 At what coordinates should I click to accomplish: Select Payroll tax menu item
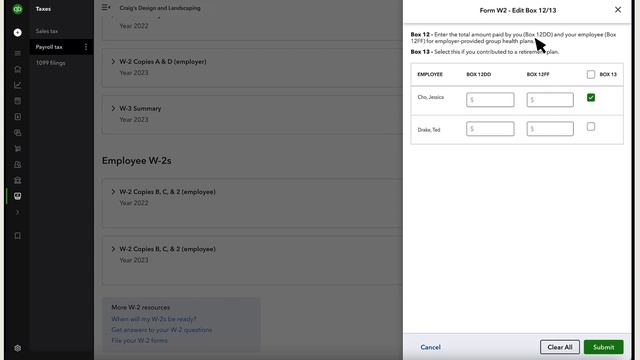tap(49, 47)
